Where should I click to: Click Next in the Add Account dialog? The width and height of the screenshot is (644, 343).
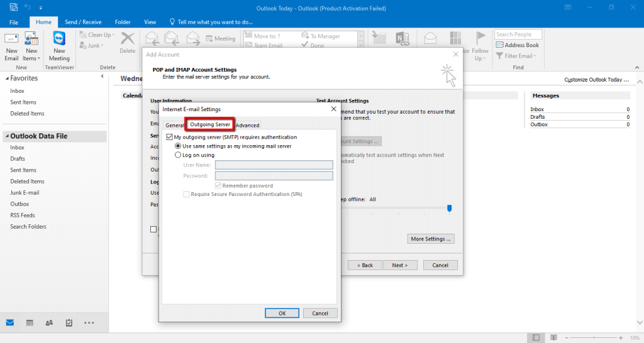coord(400,265)
